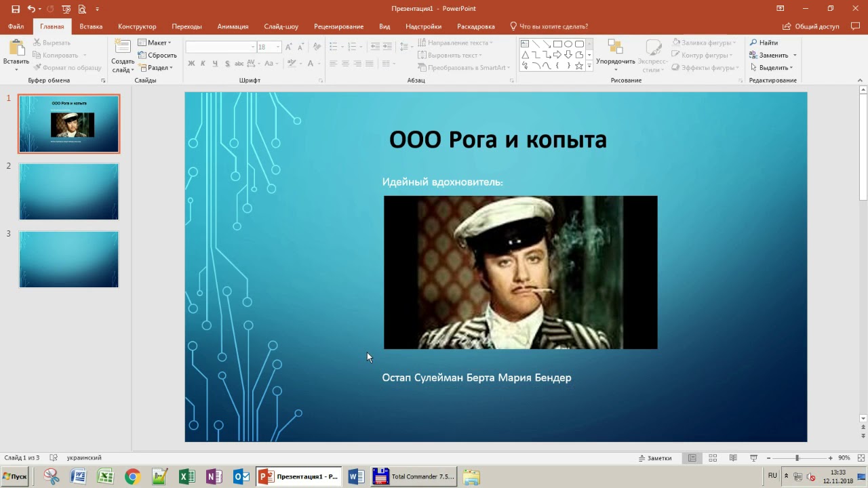Screen dimensions: 868x488
Task: Click the spell check icon in status bar
Action: pyautogui.click(x=54, y=458)
